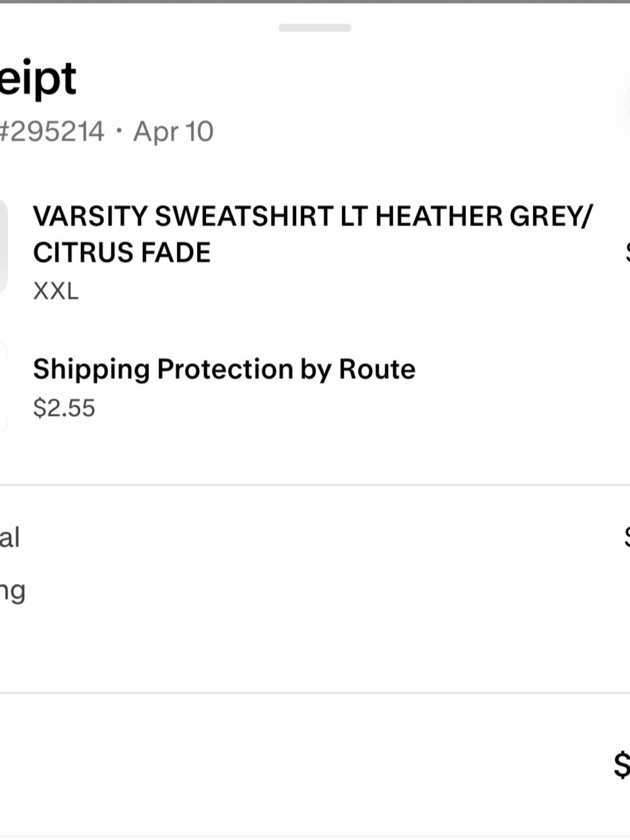The image size is (630, 840).
Task: Select order number #295214
Action: point(52,132)
